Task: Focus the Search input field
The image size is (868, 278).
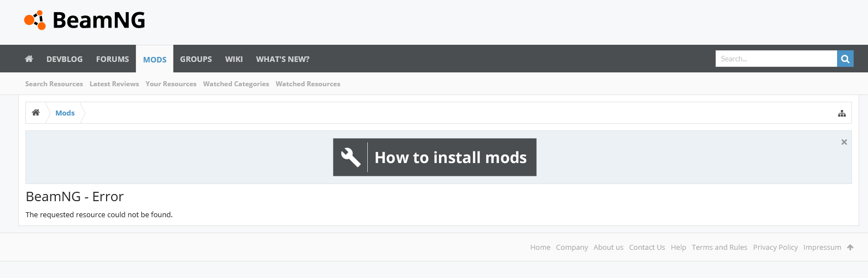Action: click(x=776, y=59)
